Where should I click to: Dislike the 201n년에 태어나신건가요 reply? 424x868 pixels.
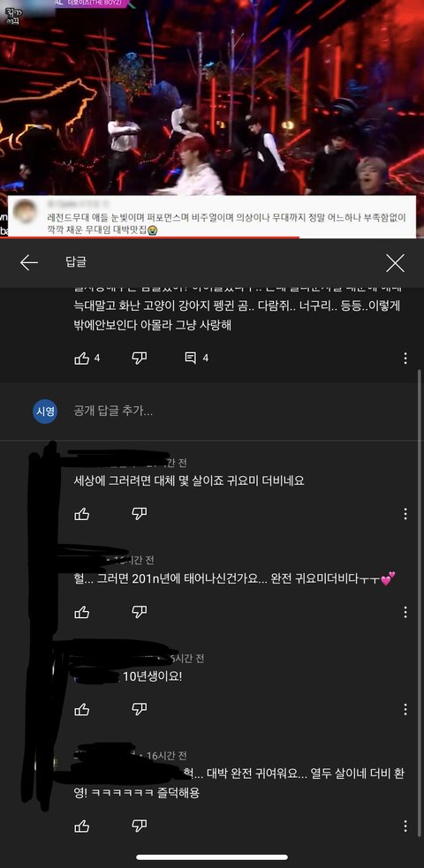[x=140, y=612]
